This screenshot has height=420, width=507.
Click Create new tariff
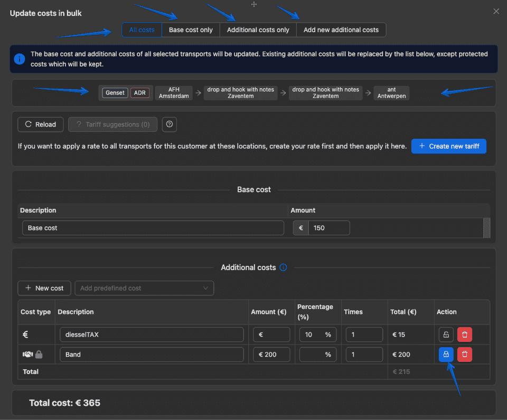[x=449, y=146]
